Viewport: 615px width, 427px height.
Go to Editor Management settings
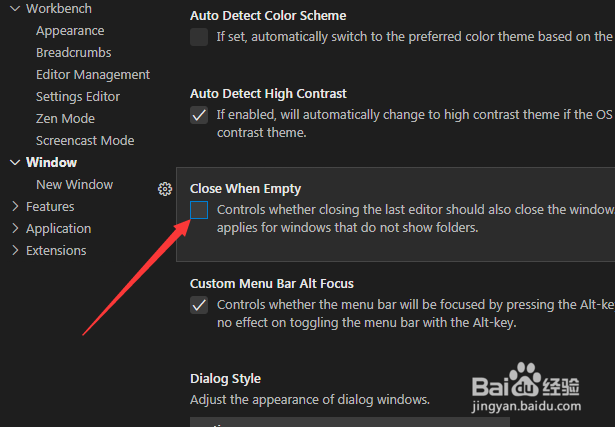pyautogui.click(x=92, y=74)
